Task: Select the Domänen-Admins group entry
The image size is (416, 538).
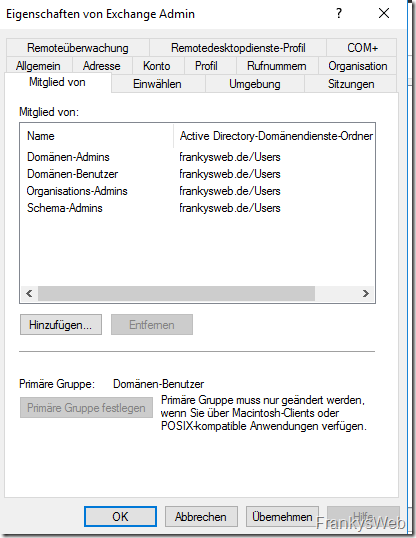Action: (68, 157)
